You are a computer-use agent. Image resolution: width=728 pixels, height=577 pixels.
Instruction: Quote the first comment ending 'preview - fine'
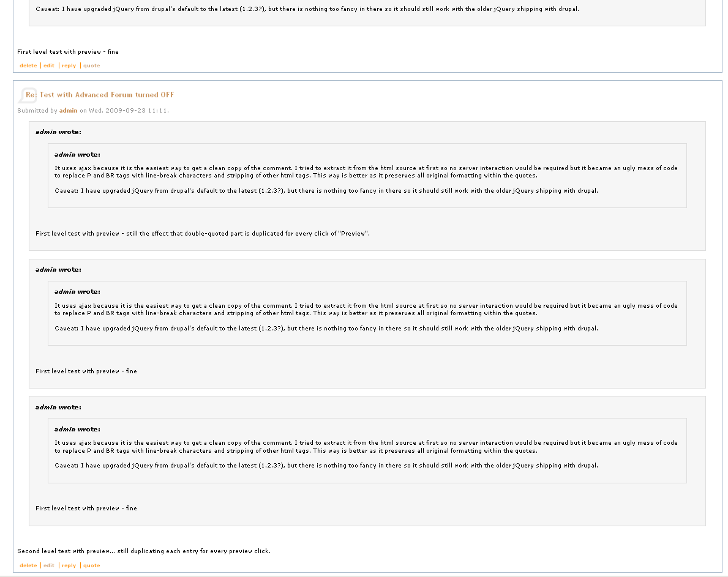(x=91, y=65)
